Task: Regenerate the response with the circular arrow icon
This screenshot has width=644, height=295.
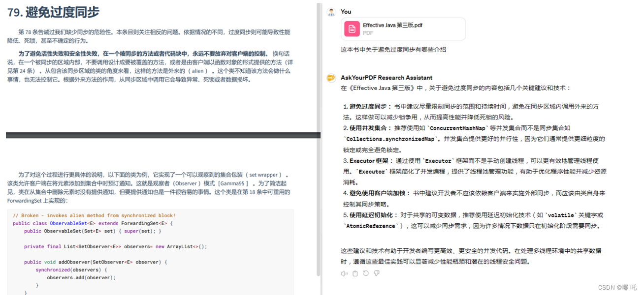Action: [365, 273]
